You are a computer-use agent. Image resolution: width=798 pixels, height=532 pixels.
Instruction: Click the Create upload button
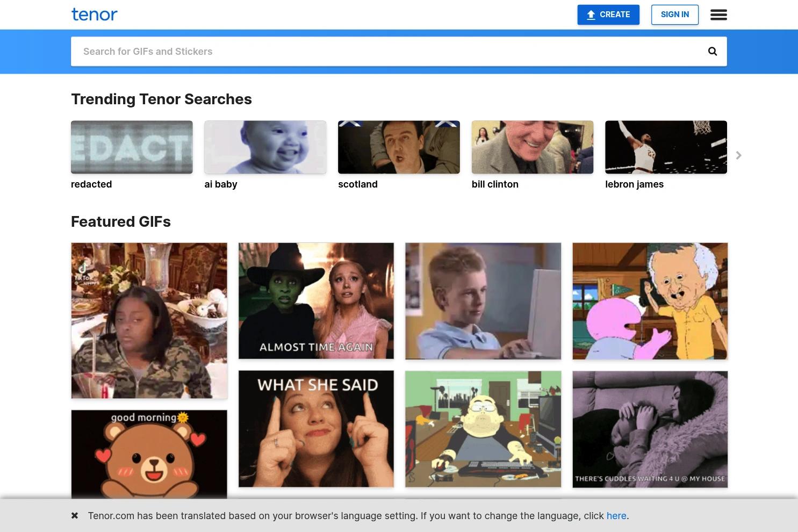click(x=608, y=15)
